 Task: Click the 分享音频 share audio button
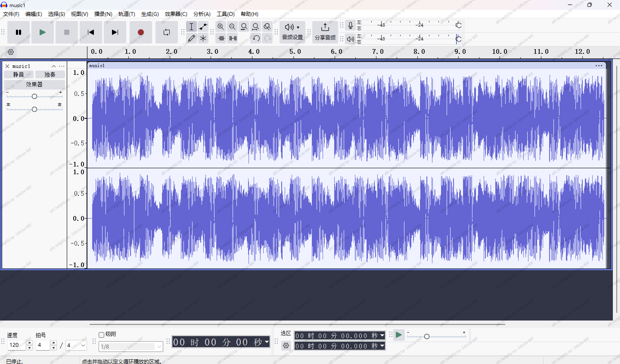coord(325,32)
